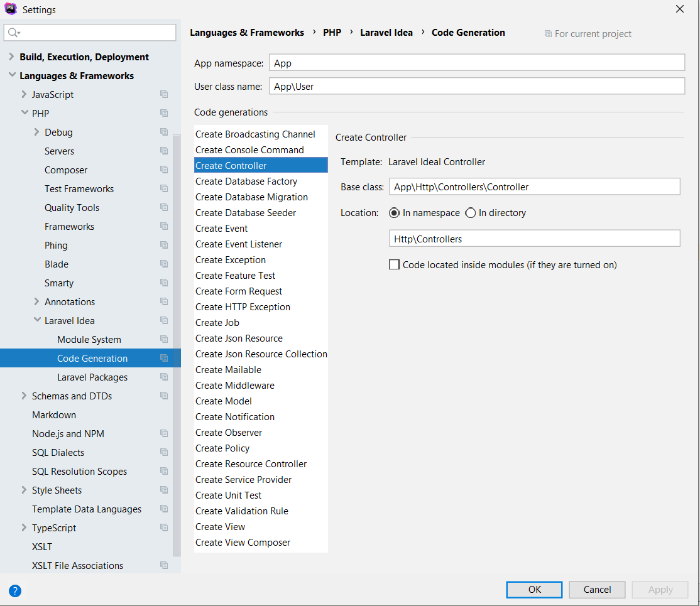The image size is (700, 606).
Task: Click the project-level icon next to Quality Tools
Action: (x=164, y=207)
